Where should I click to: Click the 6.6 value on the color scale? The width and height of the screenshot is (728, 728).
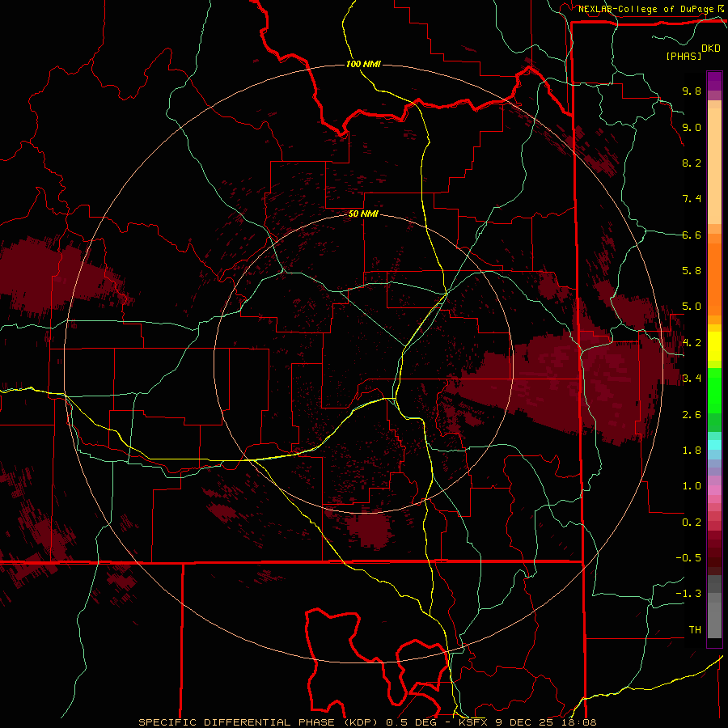pos(692,235)
